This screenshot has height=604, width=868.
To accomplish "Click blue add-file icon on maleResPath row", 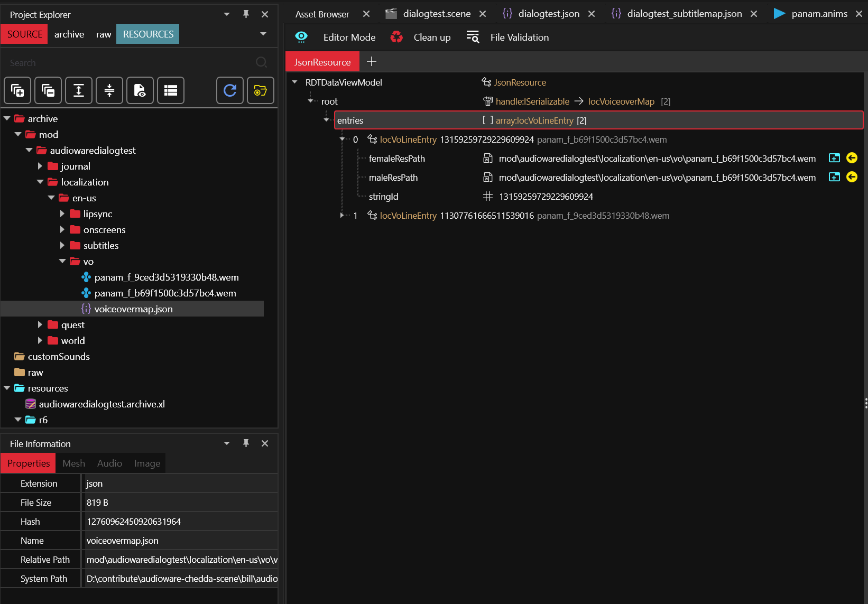I will (x=834, y=177).
